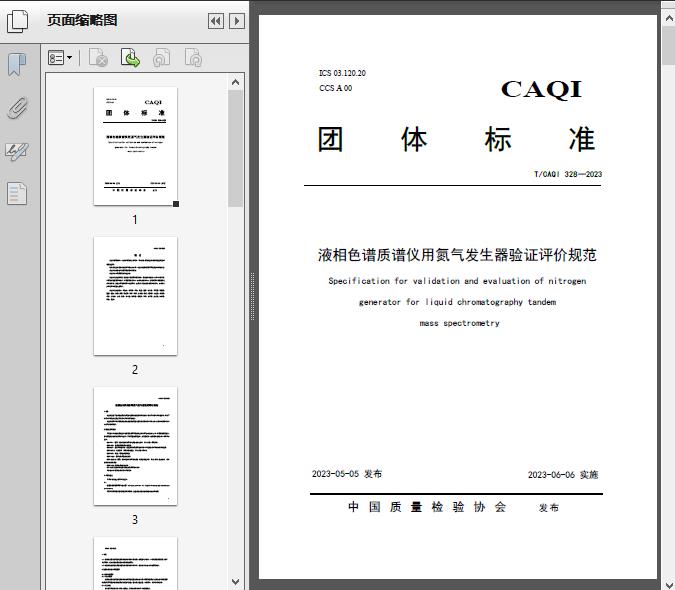Image resolution: width=675 pixels, height=590 pixels.
Task: Click the page number 3 label
Action: (x=135, y=519)
